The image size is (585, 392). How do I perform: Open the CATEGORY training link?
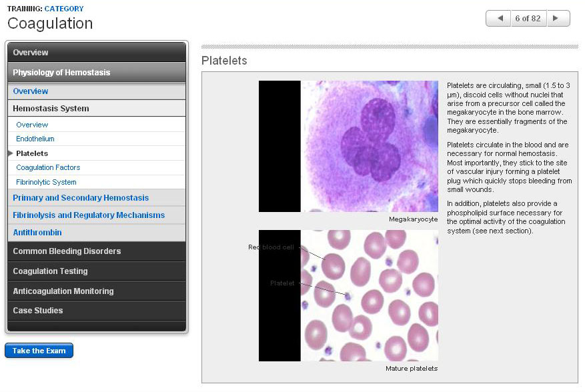[64, 9]
